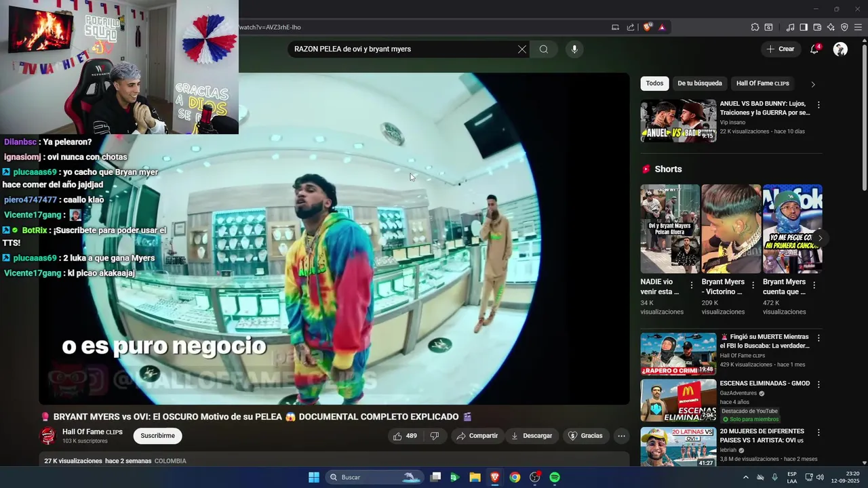Open the NADIE vio venir esta short
Image resolution: width=868 pixels, height=488 pixels.
point(670,228)
